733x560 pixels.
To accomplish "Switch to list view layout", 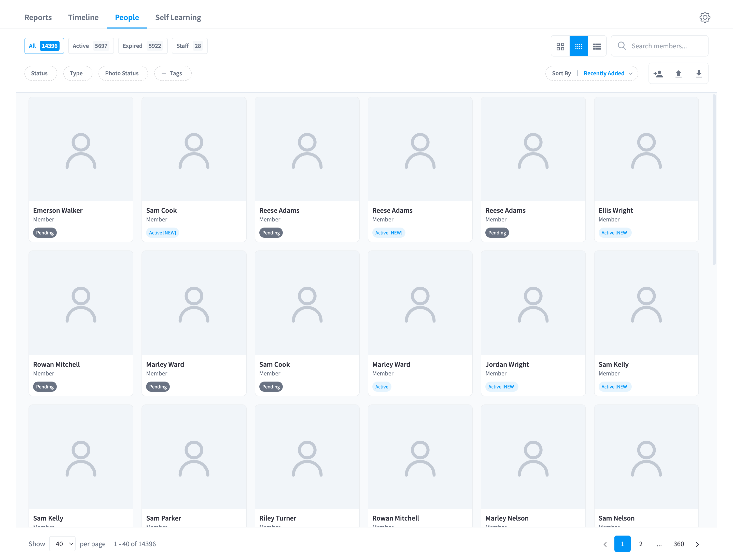I will [597, 46].
